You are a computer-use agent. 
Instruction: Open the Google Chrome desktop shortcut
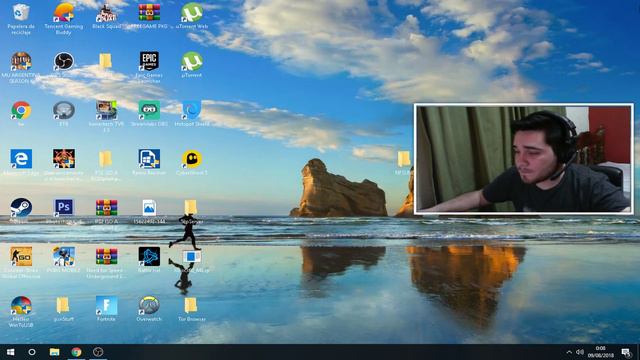(x=21, y=110)
